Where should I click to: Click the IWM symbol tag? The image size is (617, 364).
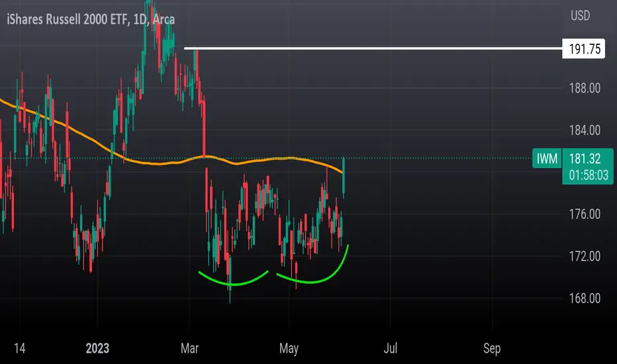[547, 159]
